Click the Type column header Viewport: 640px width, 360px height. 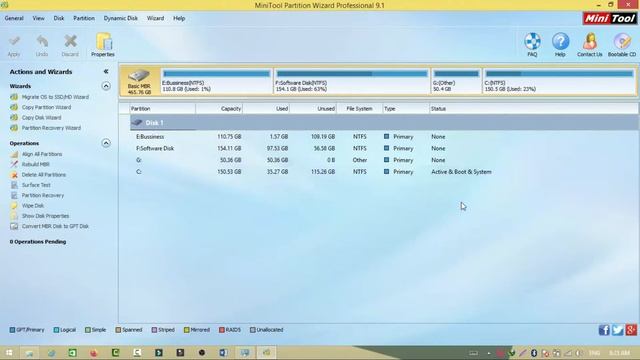click(x=406, y=109)
